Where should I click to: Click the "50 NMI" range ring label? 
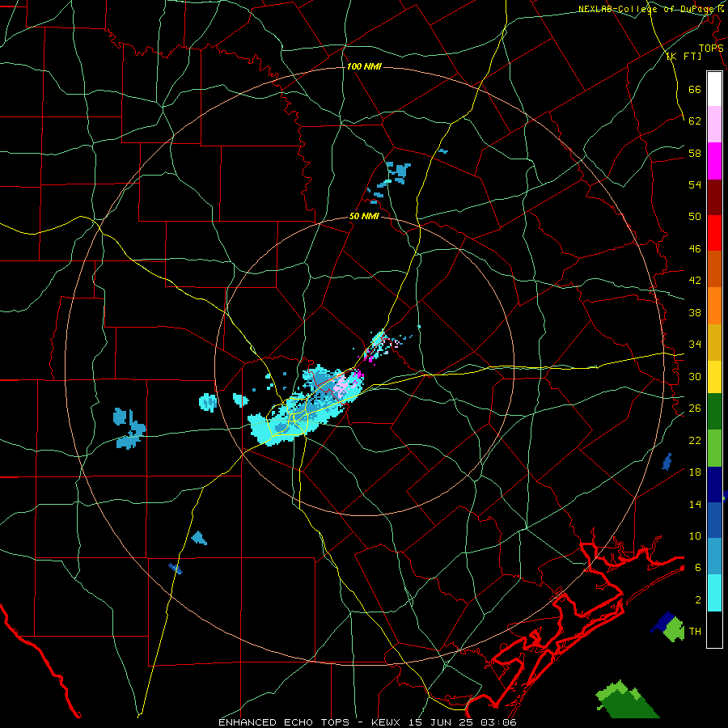point(364,216)
